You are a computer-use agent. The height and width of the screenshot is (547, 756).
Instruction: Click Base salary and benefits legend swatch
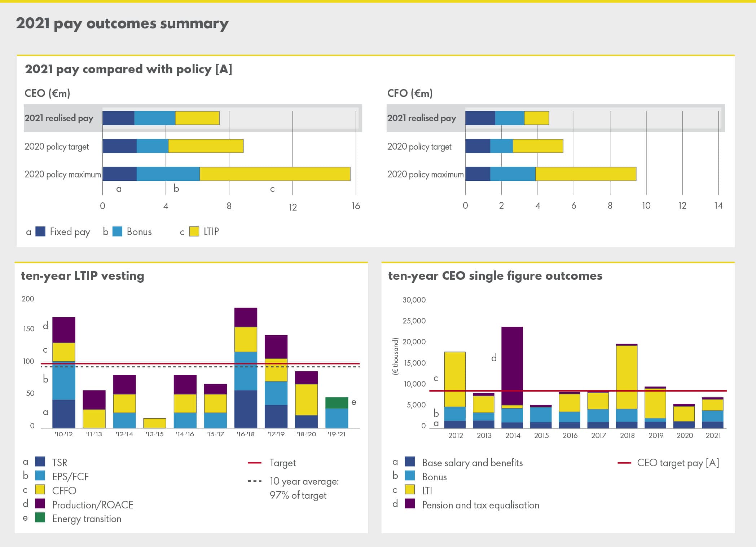click(x=410, y=462)
